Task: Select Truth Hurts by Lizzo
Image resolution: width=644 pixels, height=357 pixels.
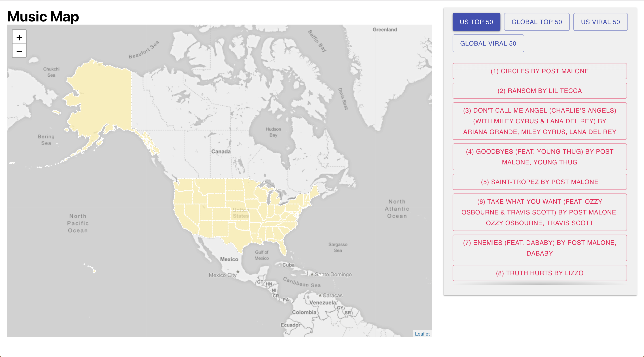Action: [540, 273]
